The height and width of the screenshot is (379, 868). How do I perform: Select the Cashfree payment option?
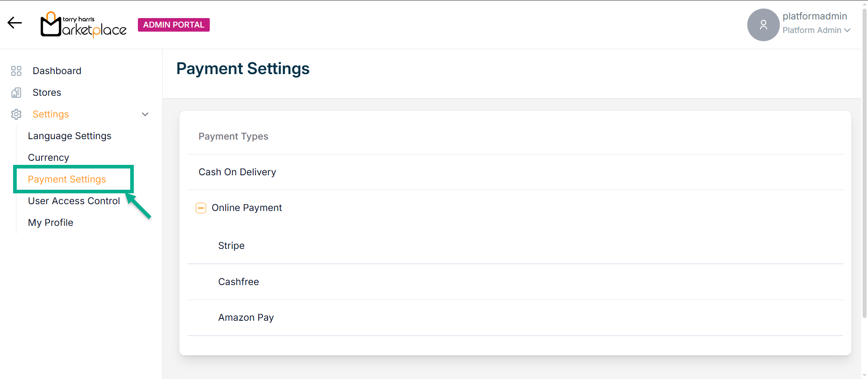point(239,282)
